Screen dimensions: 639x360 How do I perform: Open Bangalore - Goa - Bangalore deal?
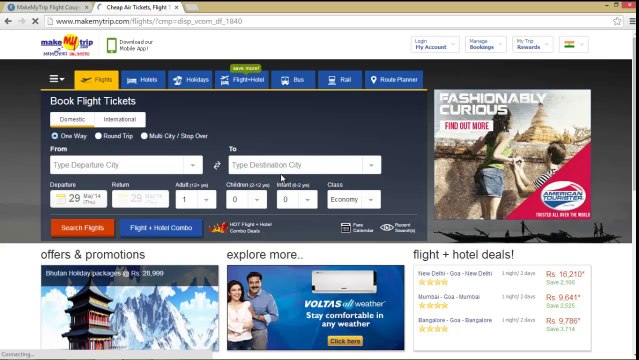pos(455,320)
